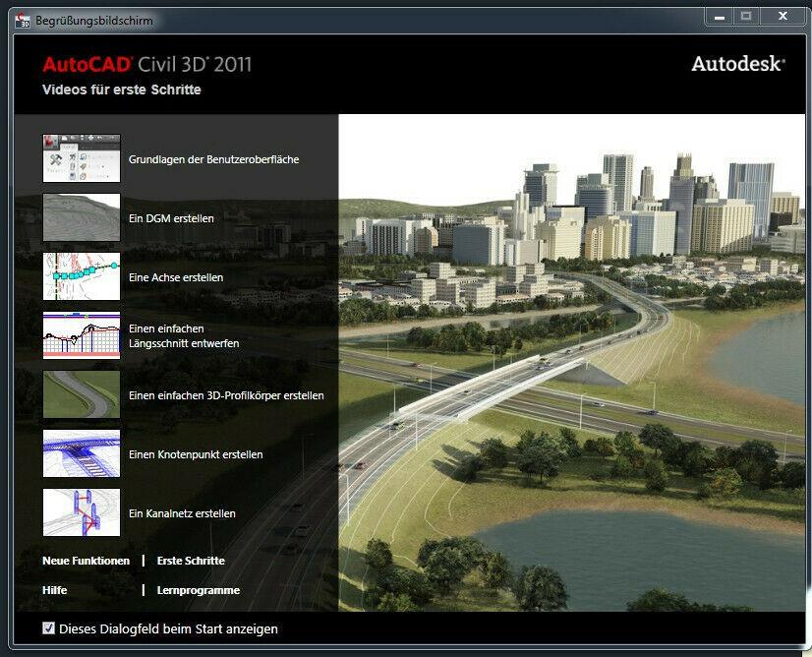The image size is (812, 657).
Task: Open the Erste Schritte link
Action: (191, 561)
